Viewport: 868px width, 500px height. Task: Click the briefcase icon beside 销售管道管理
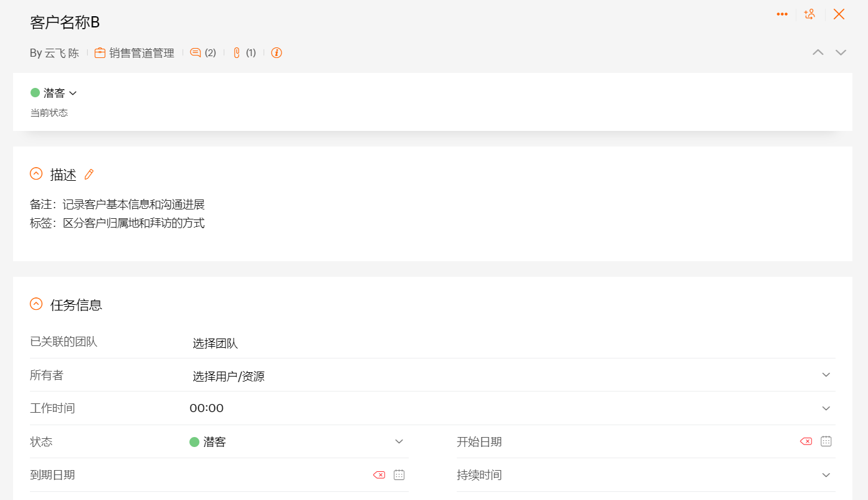100,52
